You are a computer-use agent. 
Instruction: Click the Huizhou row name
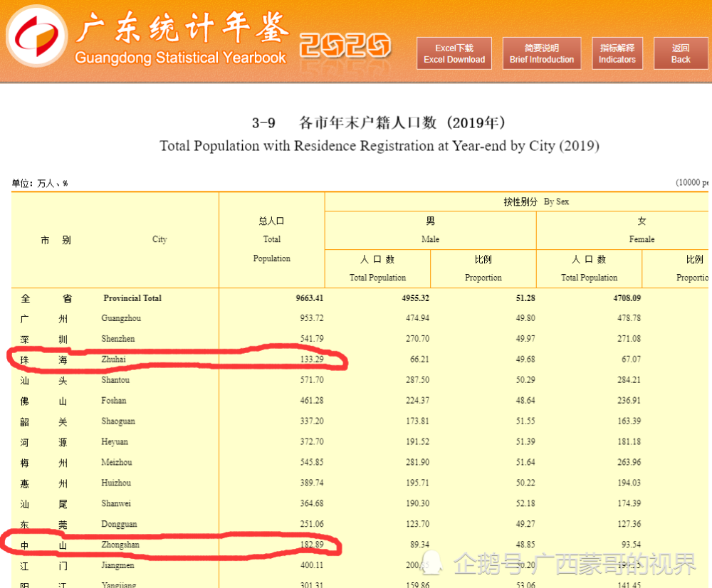116,483
